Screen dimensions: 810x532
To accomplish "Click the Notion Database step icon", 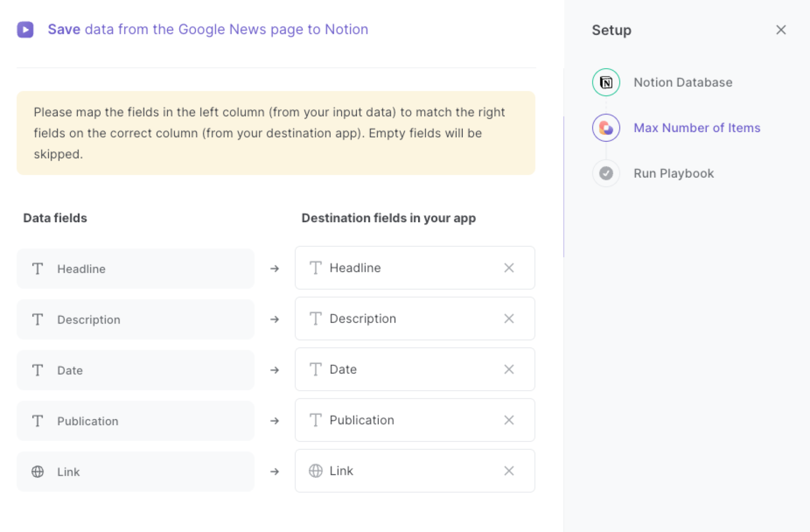I will pyautogui.click(x=606, y=82).
